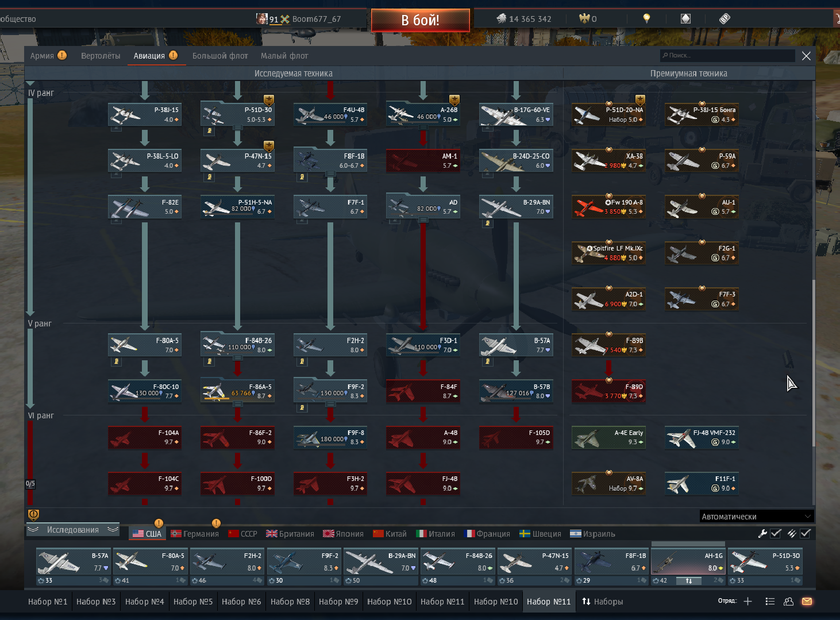Switch to the Малый флот tab
The width and height of the screenshot is (840, 620).
pos(284,55)
